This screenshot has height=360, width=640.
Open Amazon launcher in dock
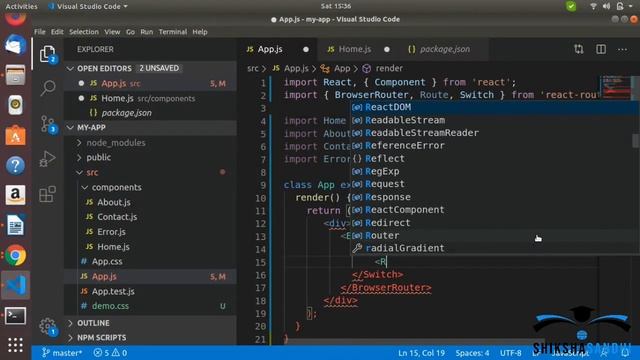tap(16, 195)
